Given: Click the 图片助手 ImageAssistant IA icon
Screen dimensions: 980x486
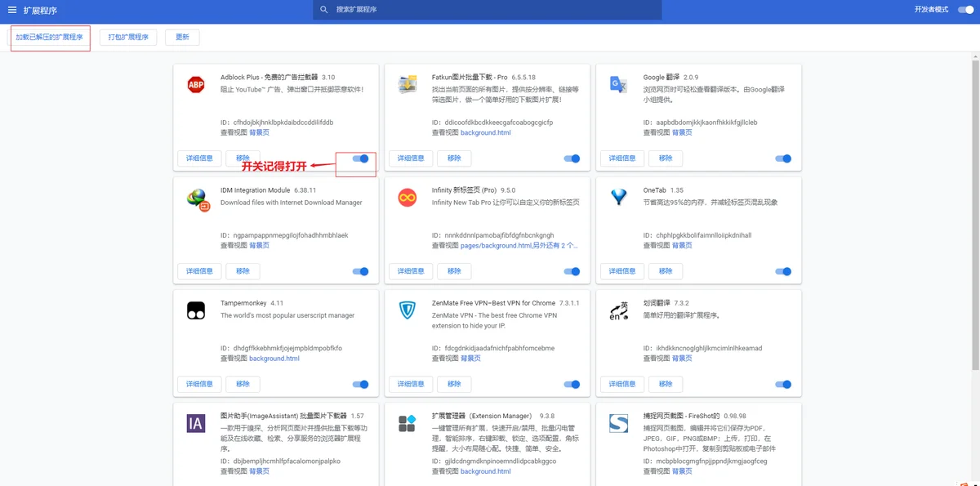Looking at the screenshot, I should [196, 423].
